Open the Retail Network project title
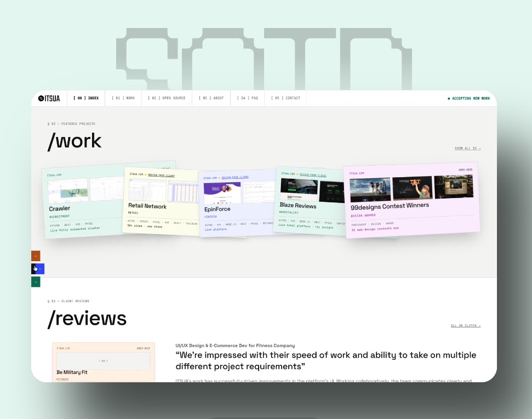 point(147,206)
